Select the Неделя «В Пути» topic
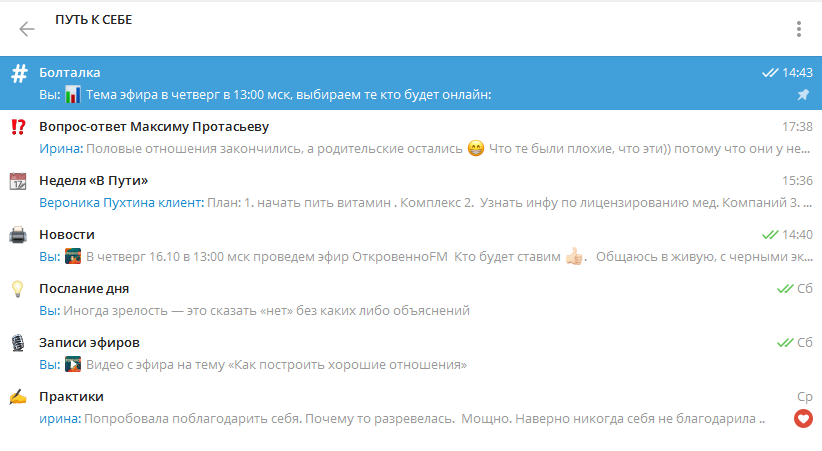Screen dimensions: 822x451 (x=93, y=181)
